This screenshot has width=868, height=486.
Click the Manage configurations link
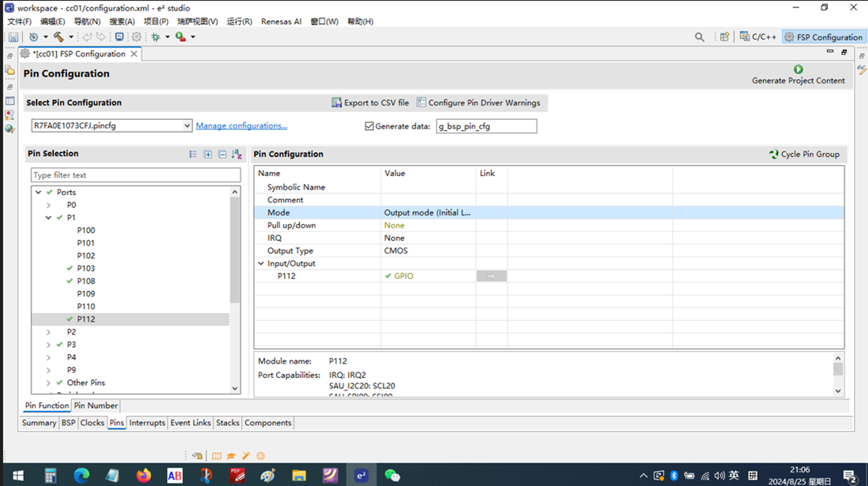click(241, 126)
